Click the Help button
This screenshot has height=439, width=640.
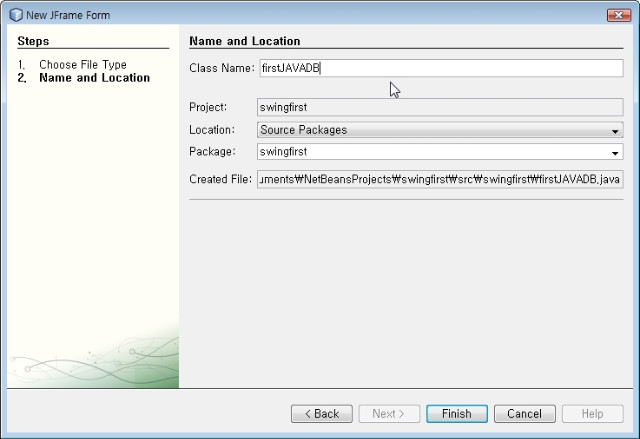[592, 414]
